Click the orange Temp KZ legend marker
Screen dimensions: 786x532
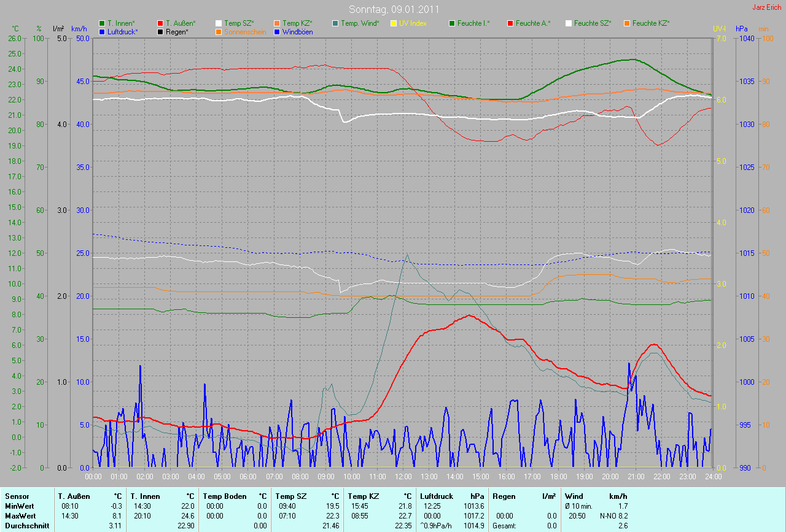tap(276, 23)
